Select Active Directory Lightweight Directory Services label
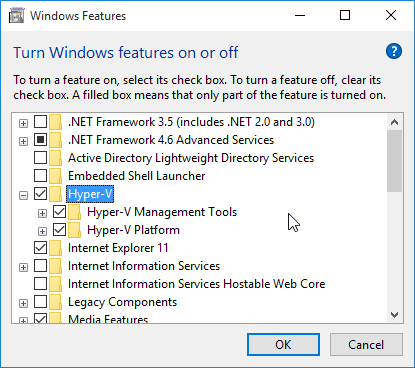Image resolution: width=415 pixels, height=368 pixels. [191, 158]
